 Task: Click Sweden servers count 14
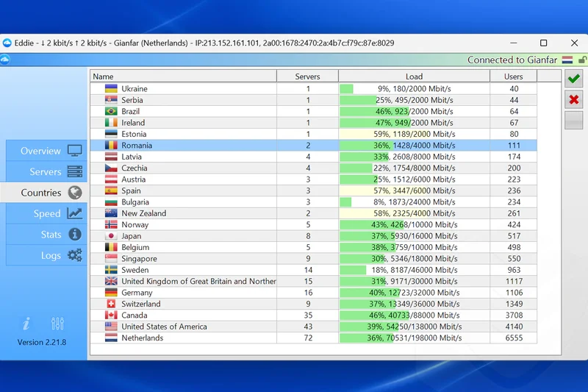click(308, 270)
